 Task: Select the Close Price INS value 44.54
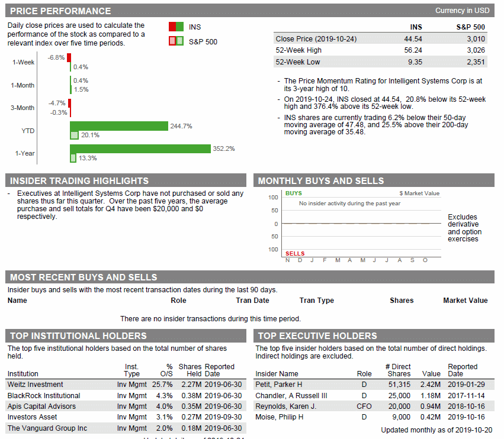(x=413, y=39)
